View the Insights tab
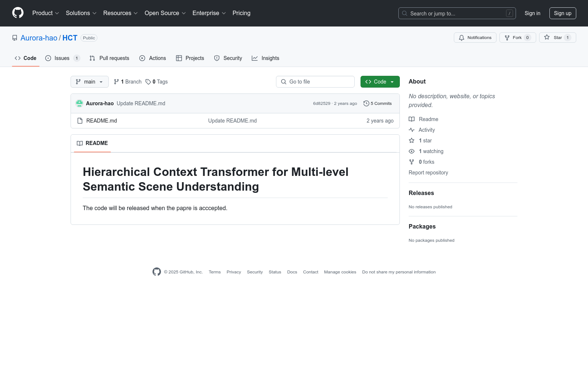Viewport: 588px width, 368px height. 265,58
